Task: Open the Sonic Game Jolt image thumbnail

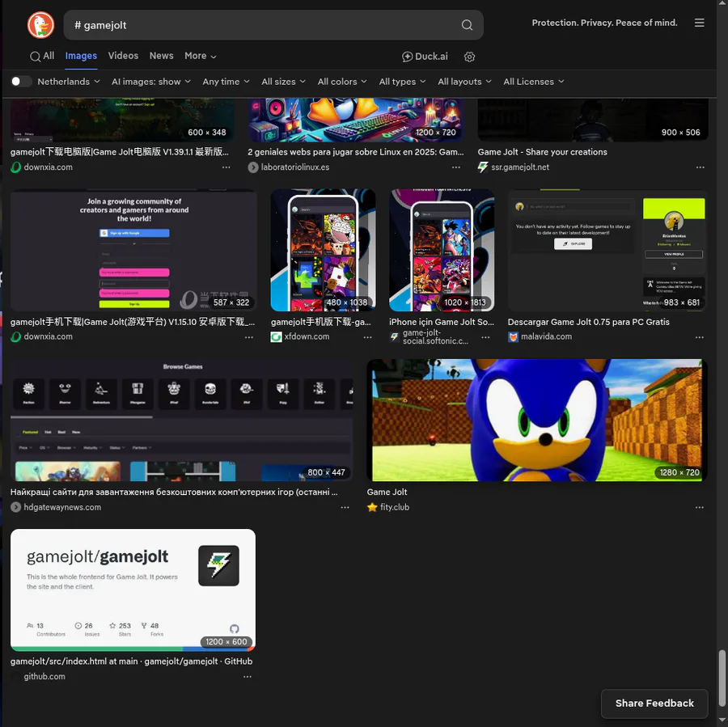Action: tap(537, 420)
